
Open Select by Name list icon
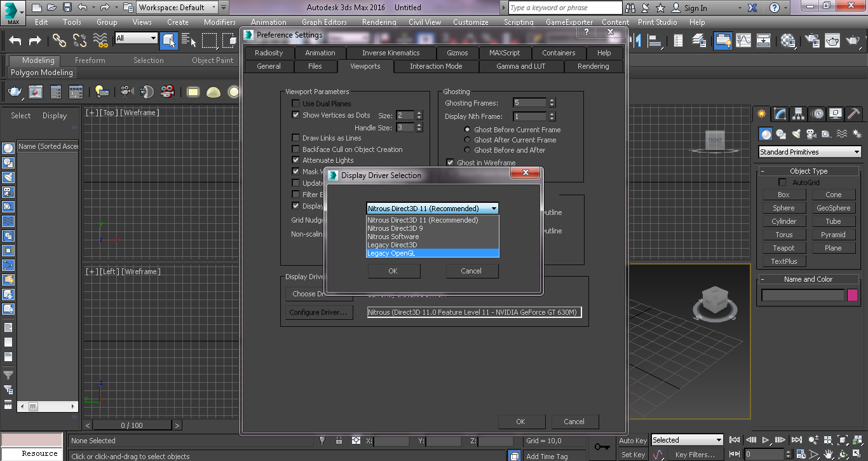tap(189, 41)
